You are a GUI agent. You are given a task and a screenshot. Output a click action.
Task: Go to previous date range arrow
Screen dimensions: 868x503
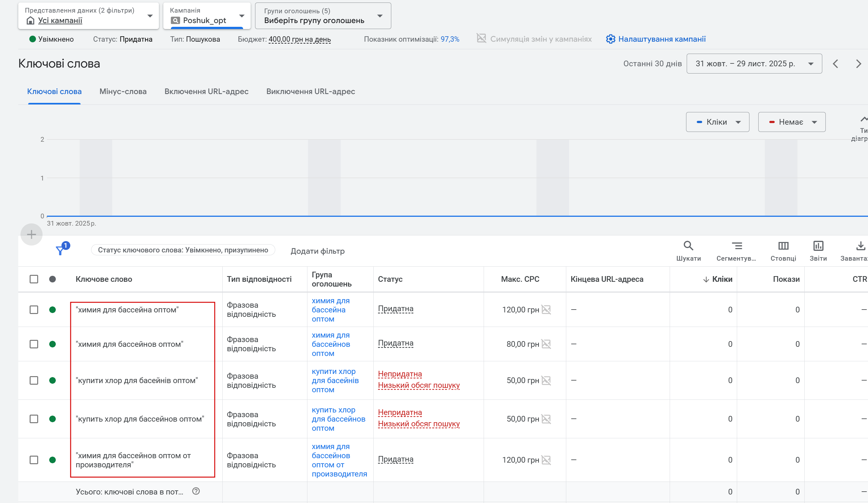click(835, 64)
